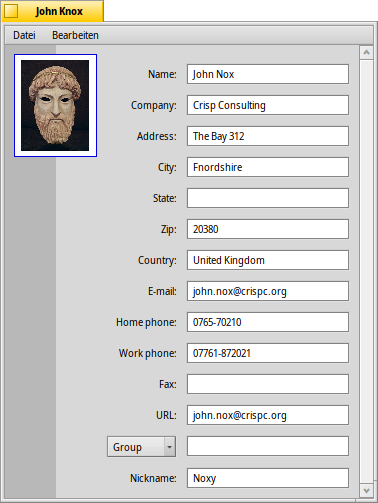The image size is (378, 503).
Task: Click the URL: label
Action: [166, 415]
